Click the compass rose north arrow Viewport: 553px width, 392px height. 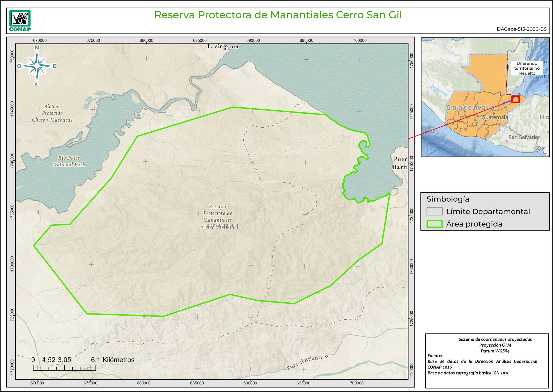click(x=37, y=66)
